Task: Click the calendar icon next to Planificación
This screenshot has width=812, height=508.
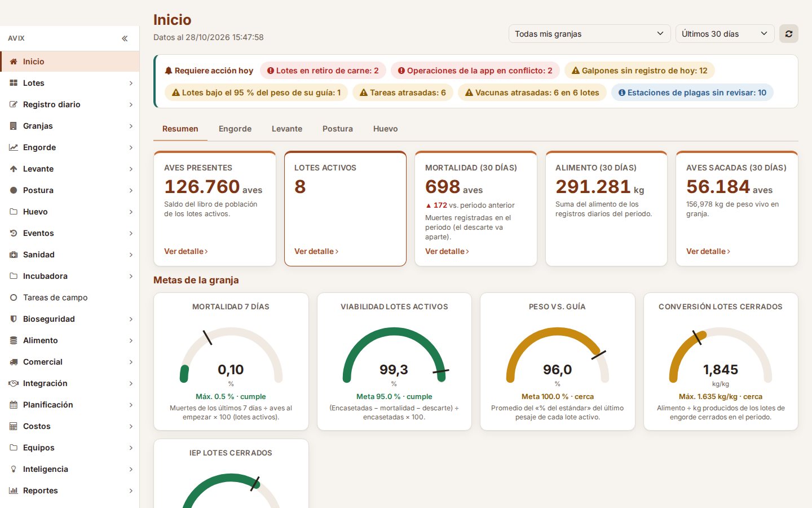Action: (x=14, y=405)
